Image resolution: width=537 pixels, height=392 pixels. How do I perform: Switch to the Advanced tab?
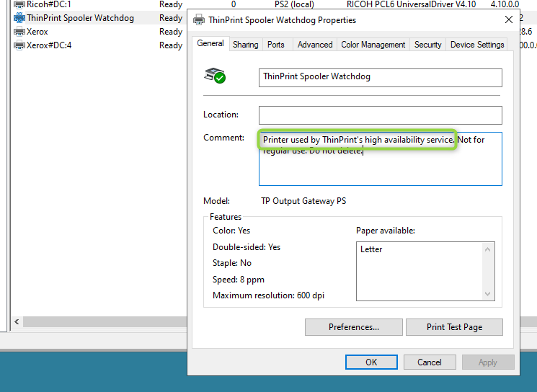click(x=315, y=45)
